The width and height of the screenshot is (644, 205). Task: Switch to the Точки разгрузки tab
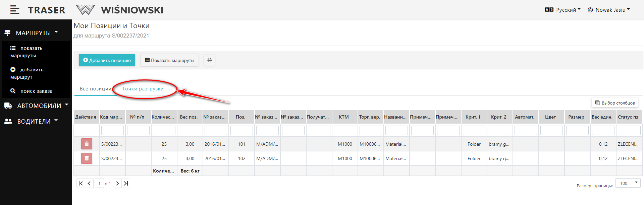[143, 89]
